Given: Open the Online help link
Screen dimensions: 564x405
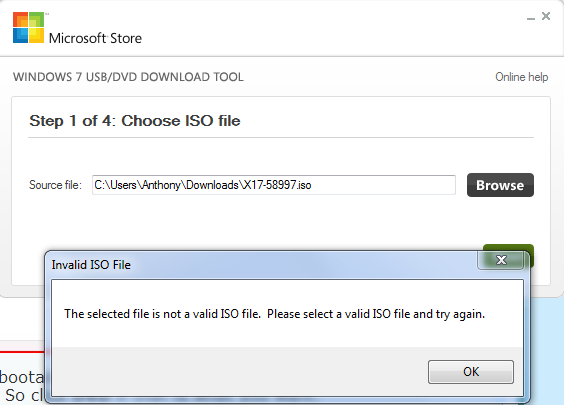Looking at the screenshot, I should 522,77.
